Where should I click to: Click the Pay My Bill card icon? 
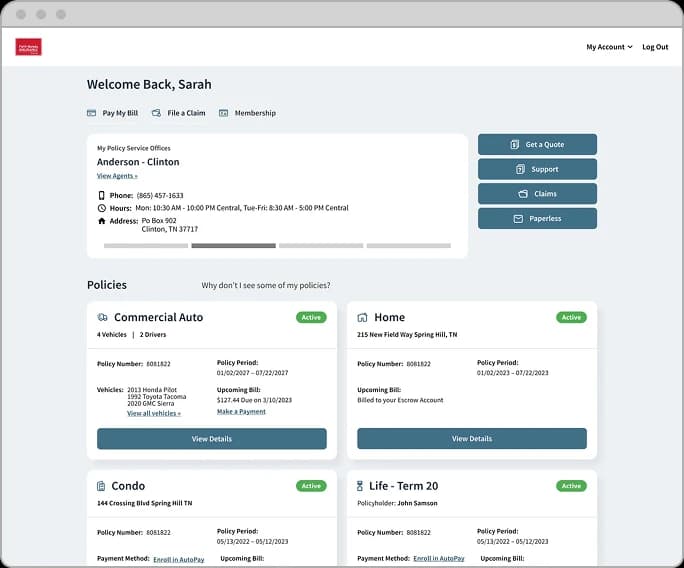91,113
